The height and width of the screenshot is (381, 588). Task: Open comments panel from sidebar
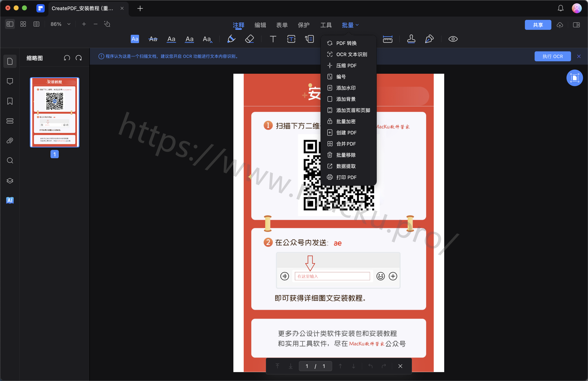pos(10,81)
